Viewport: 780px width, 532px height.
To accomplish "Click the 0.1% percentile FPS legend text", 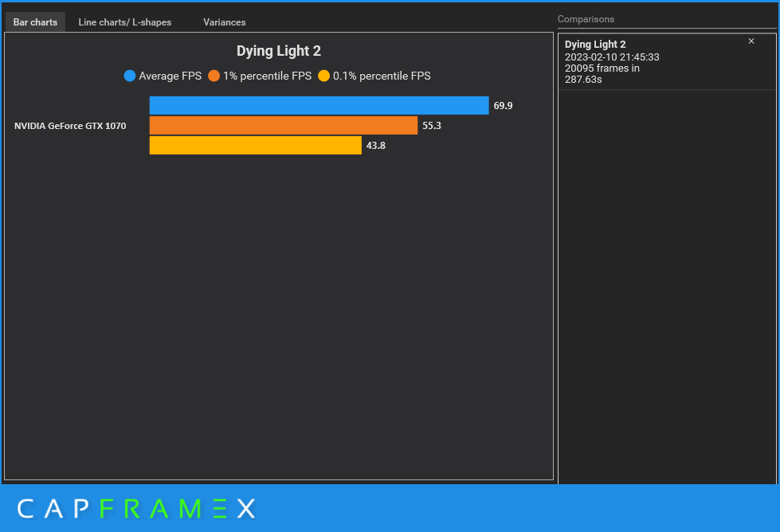I will 382,76.
